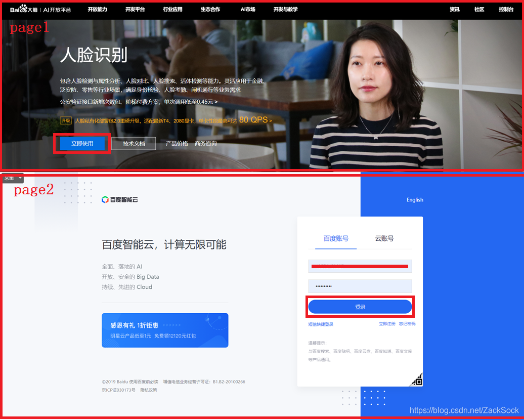Screen dimensions: 524x420
Task: Click the 升级 badge tag
Action: (x=66, y=120)
